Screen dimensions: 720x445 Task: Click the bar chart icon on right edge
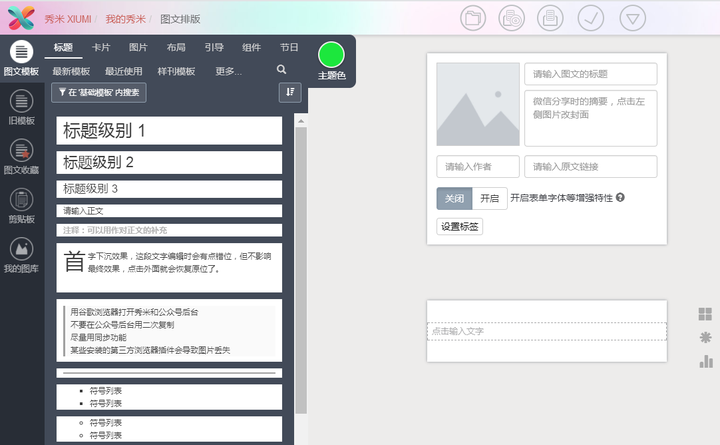click(x=706, y=361)
